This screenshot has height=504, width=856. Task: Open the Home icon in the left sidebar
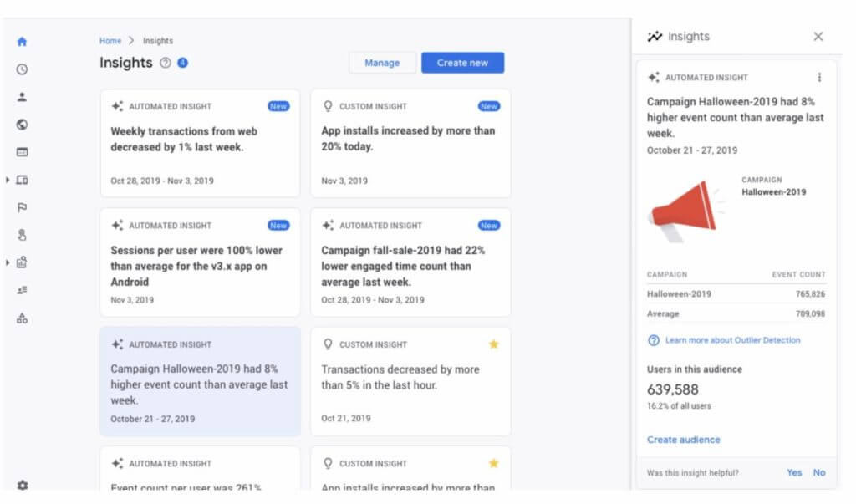(23, 40)
